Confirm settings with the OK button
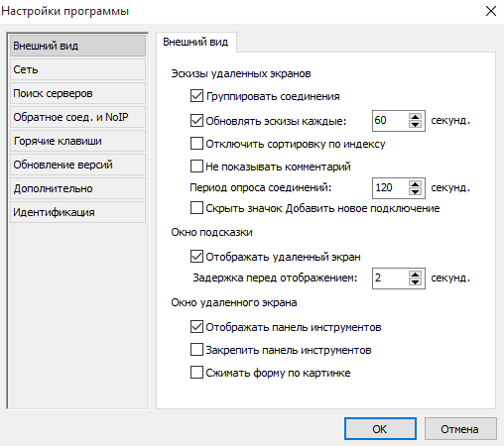 [x=380, y=429]
